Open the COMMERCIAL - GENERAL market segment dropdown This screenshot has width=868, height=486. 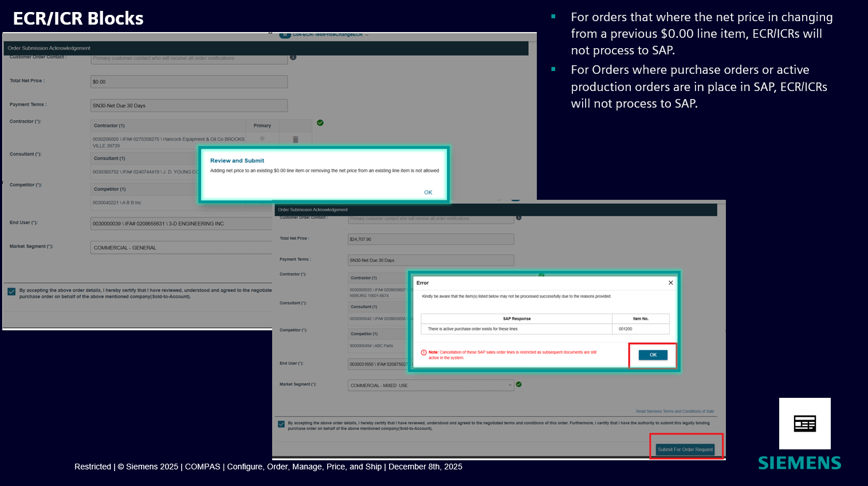pyautogui.click(x=181, y=248)
